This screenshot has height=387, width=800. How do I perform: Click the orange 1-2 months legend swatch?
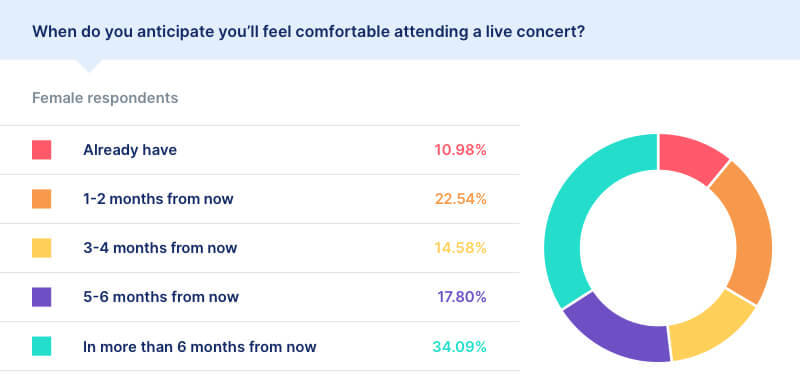pos(41,199)
